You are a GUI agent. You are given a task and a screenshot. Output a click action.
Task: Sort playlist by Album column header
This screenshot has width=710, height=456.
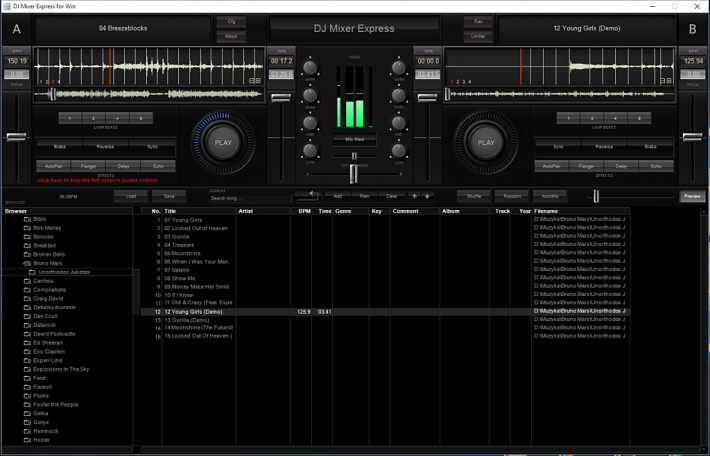click(x=465, y=211)
